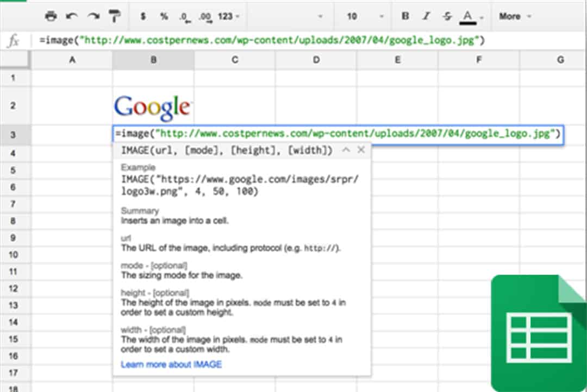The height and width of the screenshot is (392, 587).
Task: Click the 'The sizing mode for the image.' text
Action: tap(182, 275)
